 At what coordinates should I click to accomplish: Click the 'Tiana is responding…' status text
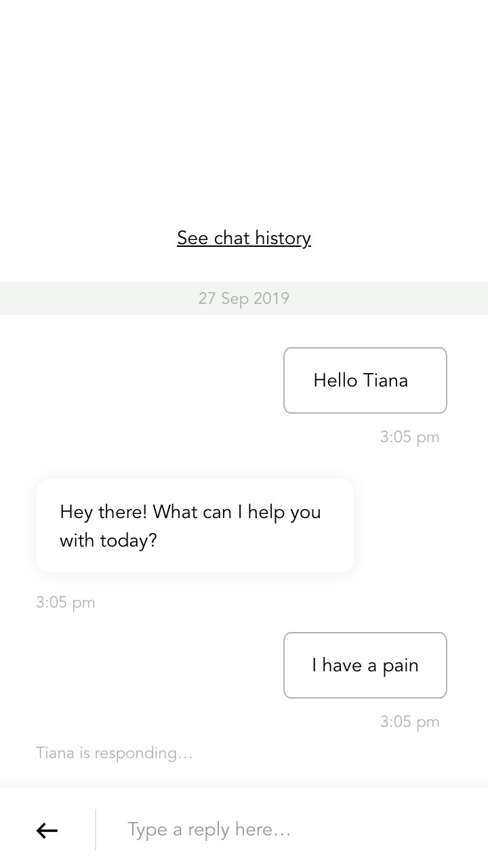[x=115, y=753]
